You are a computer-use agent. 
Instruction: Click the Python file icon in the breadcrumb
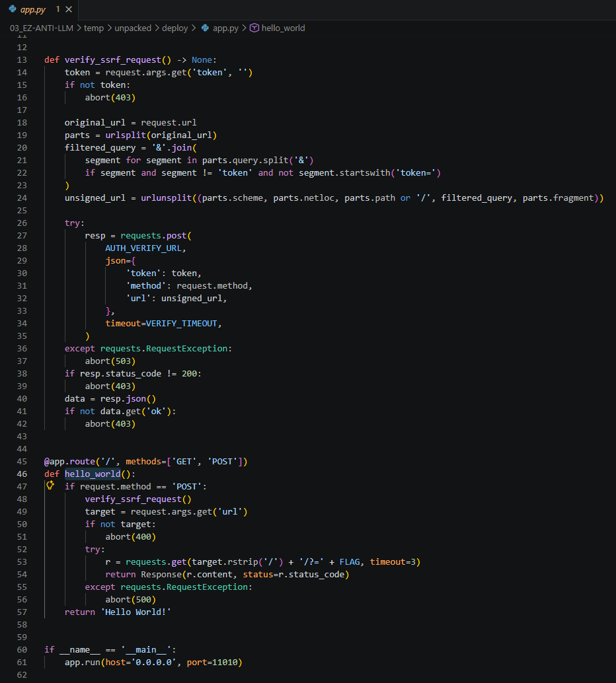tap(205, 28)
